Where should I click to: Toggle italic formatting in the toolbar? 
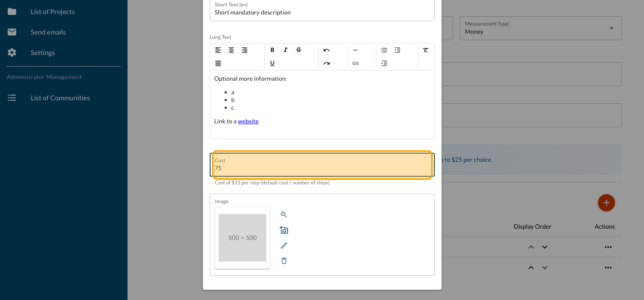coord(286,50)
